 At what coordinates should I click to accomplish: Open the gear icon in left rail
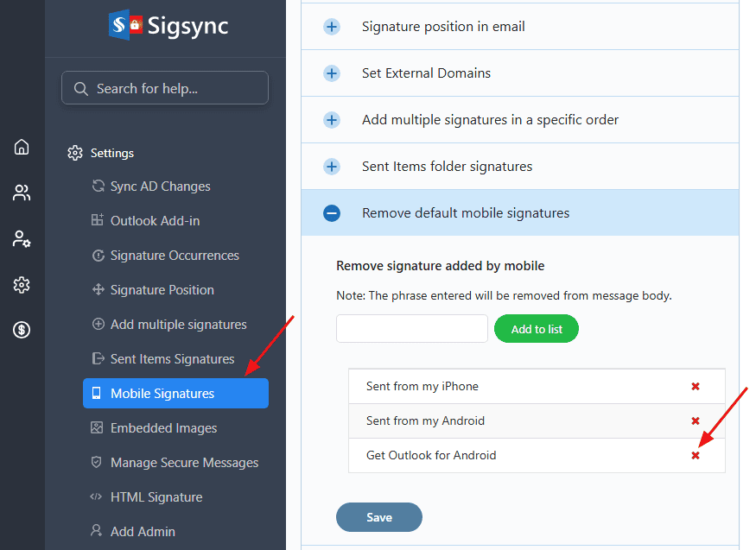coord(22,285)
